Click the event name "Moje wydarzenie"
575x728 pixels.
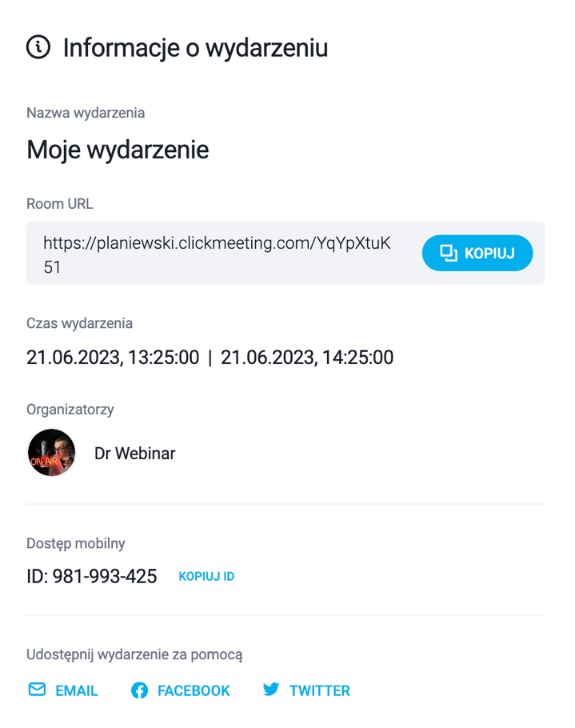tap(118, 150)
